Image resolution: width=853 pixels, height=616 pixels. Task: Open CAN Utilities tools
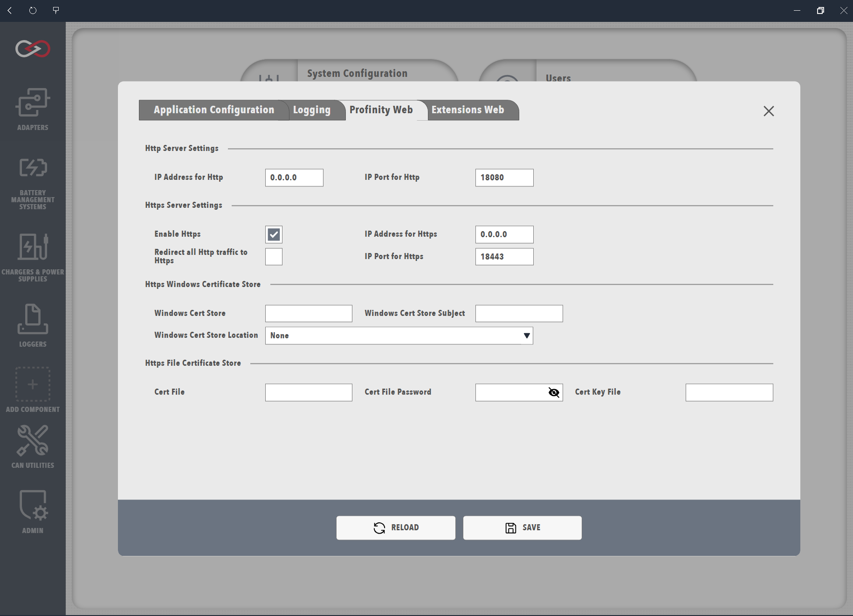pyautogui.click(x=33, y=446)
